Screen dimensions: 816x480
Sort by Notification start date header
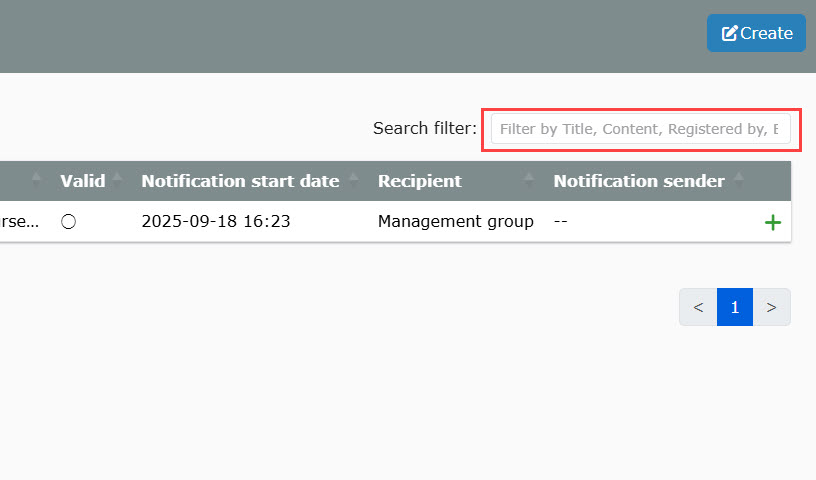coord(240,181)
